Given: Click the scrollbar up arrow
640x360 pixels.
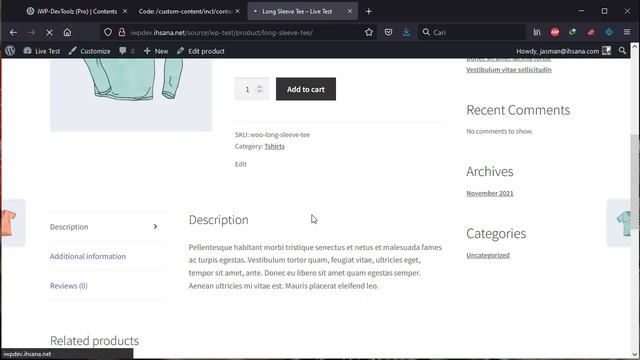Looking at the screenshot, I should click(635, 47).
